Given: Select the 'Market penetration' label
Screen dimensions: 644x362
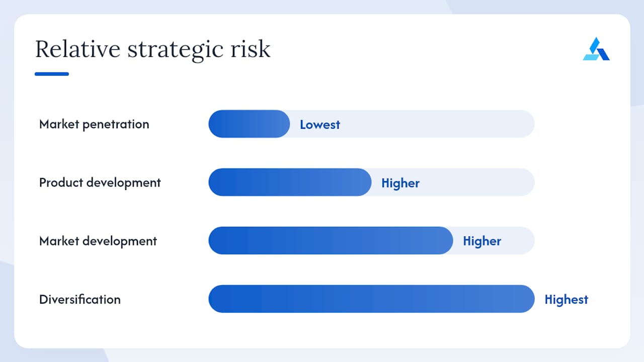Looking at the screenshot, I should point(94,124).
